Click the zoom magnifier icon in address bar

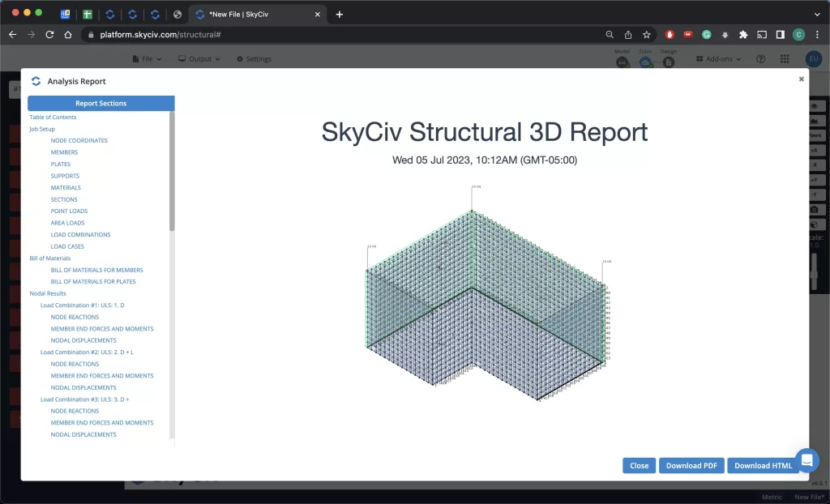(610, 34)
